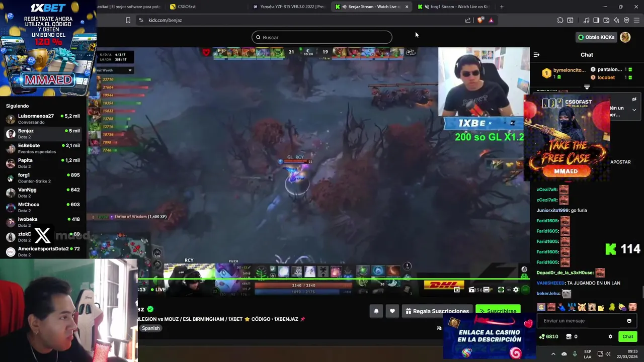This screenshot has height=362, width=644.
Task: Share this page via the share icon
Action: (468, 20)
